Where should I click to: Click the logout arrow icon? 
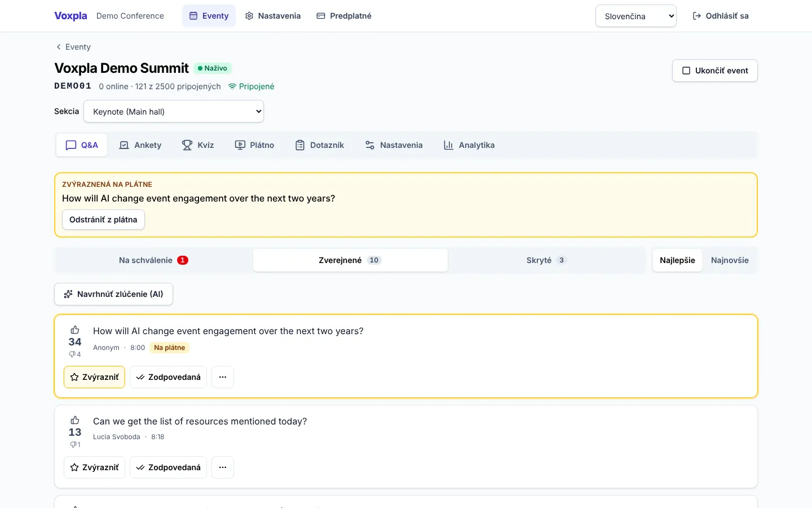tap(697, 16)
